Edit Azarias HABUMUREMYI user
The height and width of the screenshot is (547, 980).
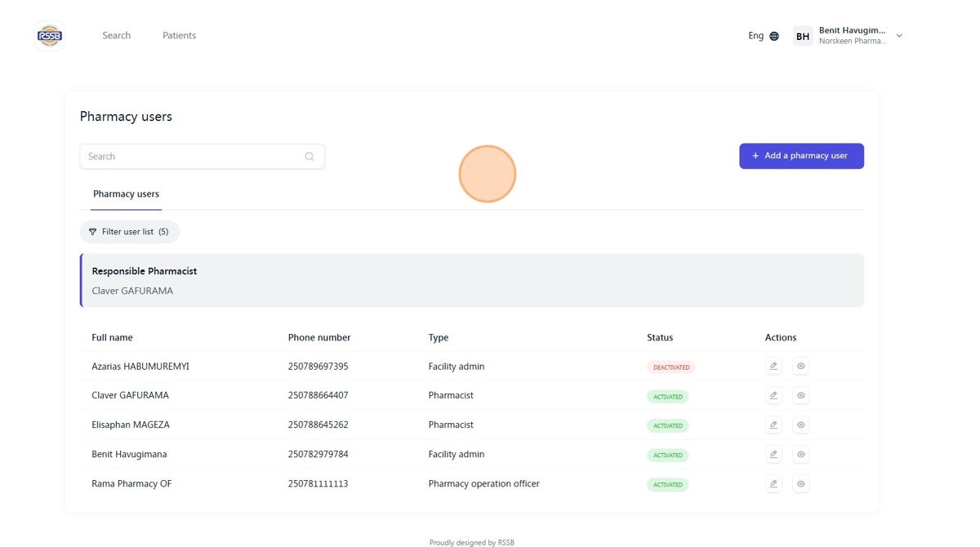(x=773, y=366)
